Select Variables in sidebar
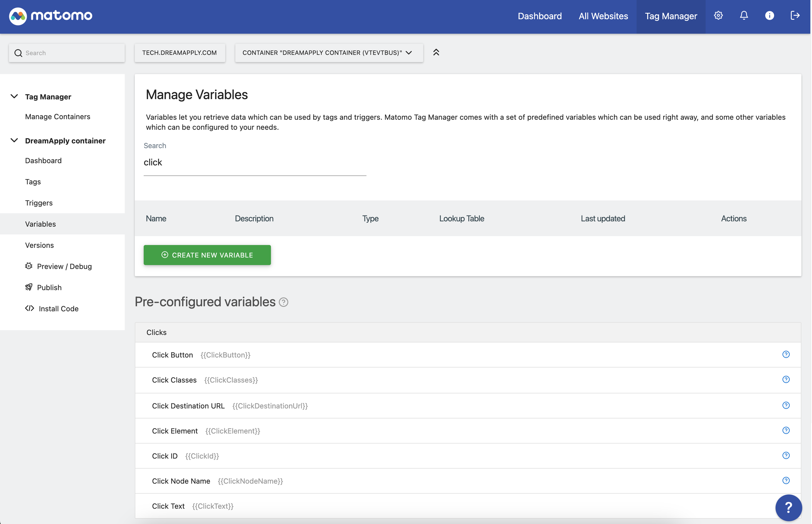Image resolution: width=812 pixels, height=524 pixels. coord(62,224)
